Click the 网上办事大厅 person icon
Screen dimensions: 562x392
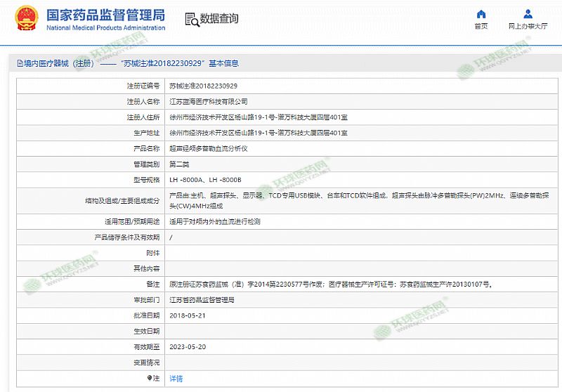[528, 14]
